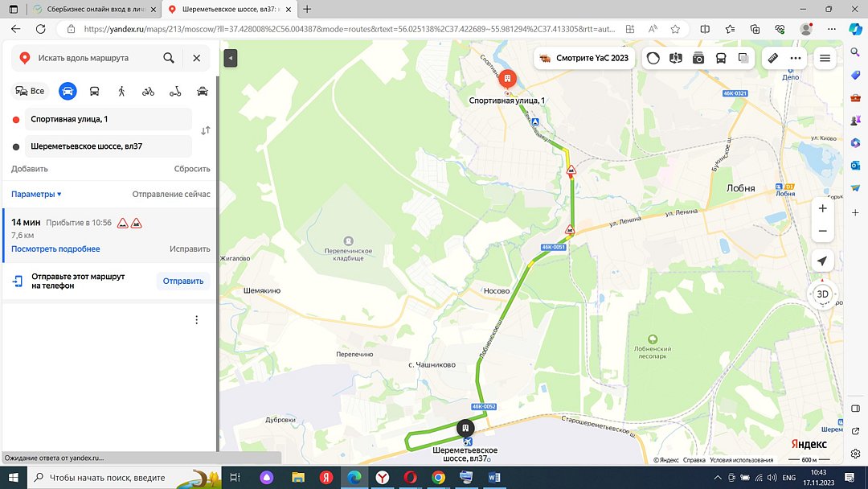Image resolution: width=868 pixels, height=489 pixels.
Task: Switch to the СберБизнес онлайн browser tab
Action: [94, 10]
